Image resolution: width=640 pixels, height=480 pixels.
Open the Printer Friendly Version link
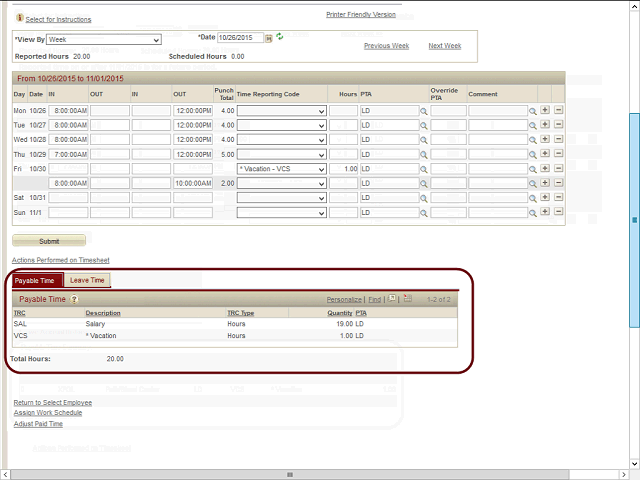click(361, 15)
